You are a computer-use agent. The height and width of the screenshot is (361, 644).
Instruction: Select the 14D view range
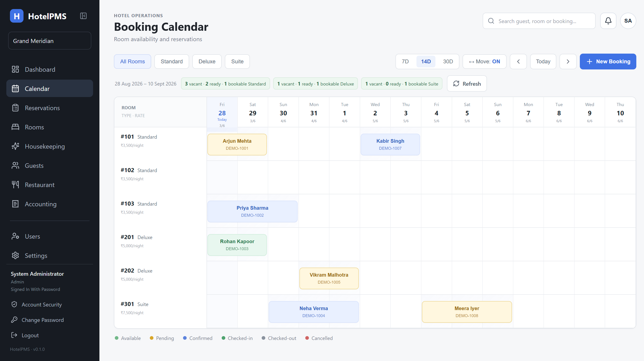[426, 62]
